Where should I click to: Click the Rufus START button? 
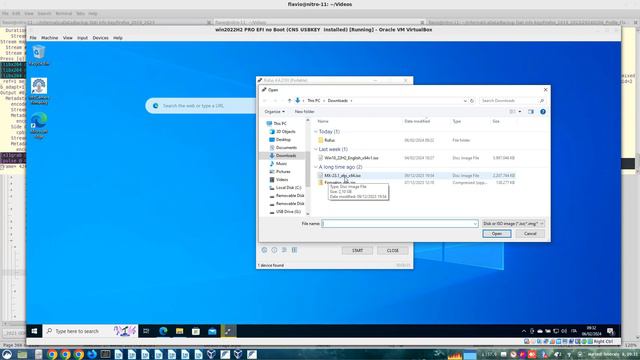pos(357,250)
